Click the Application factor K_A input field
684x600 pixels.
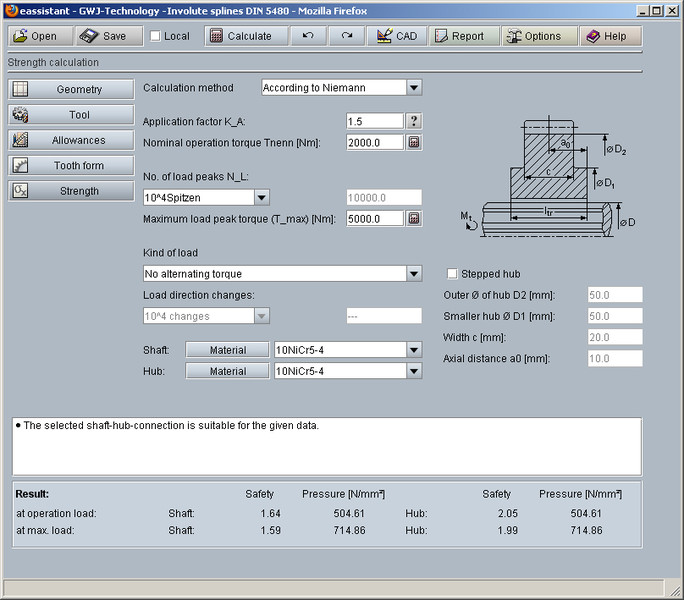[374, 121]
